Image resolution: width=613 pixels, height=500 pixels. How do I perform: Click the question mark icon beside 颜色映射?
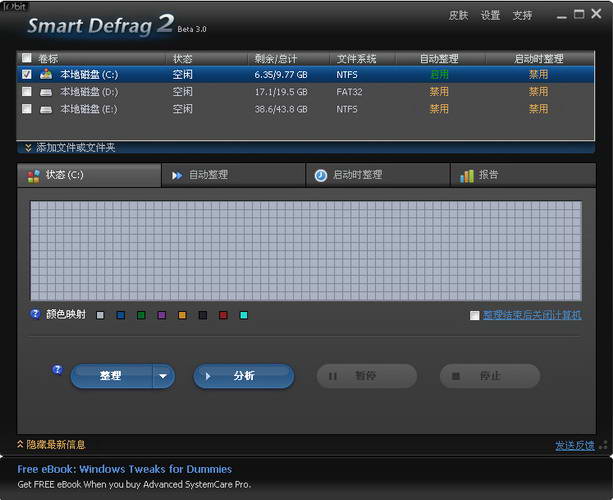[35, 314]
